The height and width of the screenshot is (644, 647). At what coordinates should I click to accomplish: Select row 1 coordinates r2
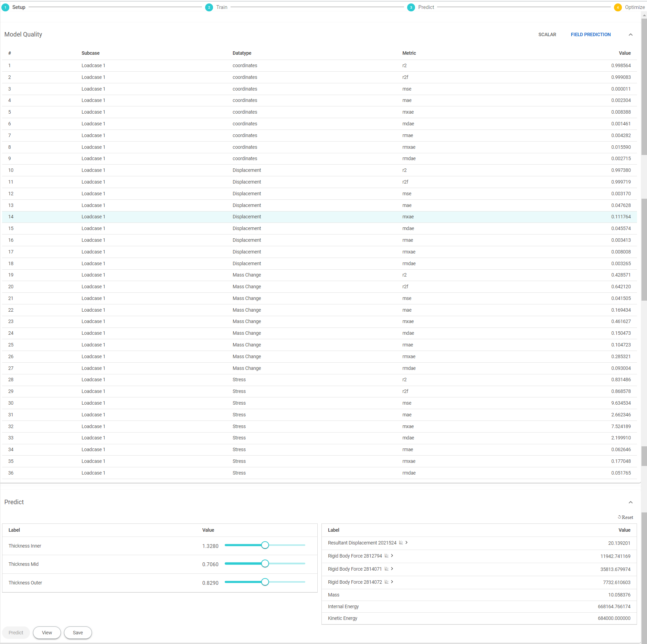319,65
